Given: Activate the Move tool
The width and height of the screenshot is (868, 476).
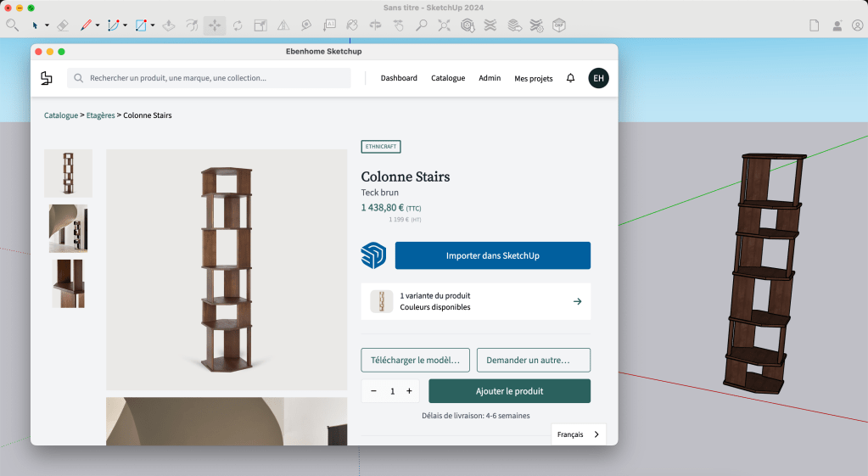Looking at the screenshot, I should [215, 25].
